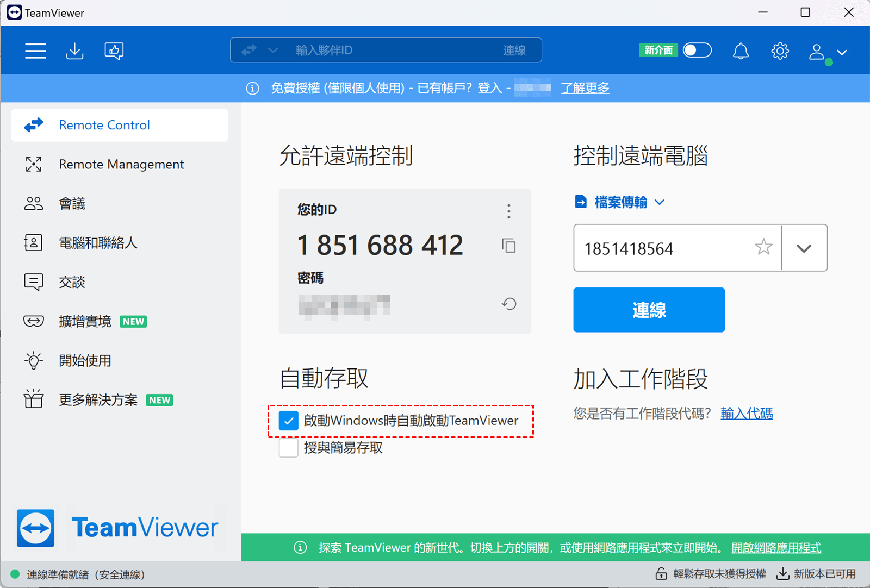Expand connection type chevron in top search bar
The image size is (870, 588).
pyautogui.click(x=273, y=51)
